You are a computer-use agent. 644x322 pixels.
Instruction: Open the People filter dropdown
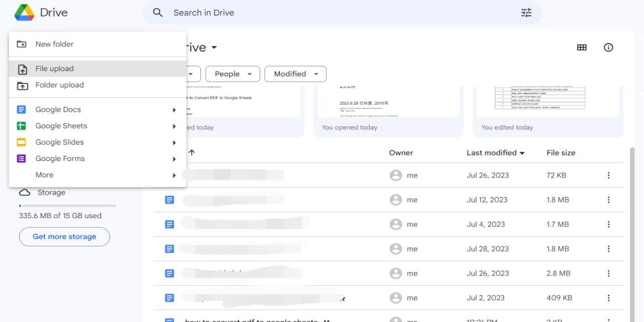pos(233,74)
